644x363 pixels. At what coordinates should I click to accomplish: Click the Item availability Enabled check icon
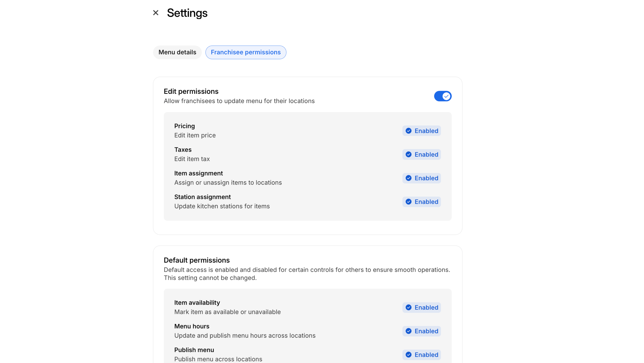click(x=409, y=307)
